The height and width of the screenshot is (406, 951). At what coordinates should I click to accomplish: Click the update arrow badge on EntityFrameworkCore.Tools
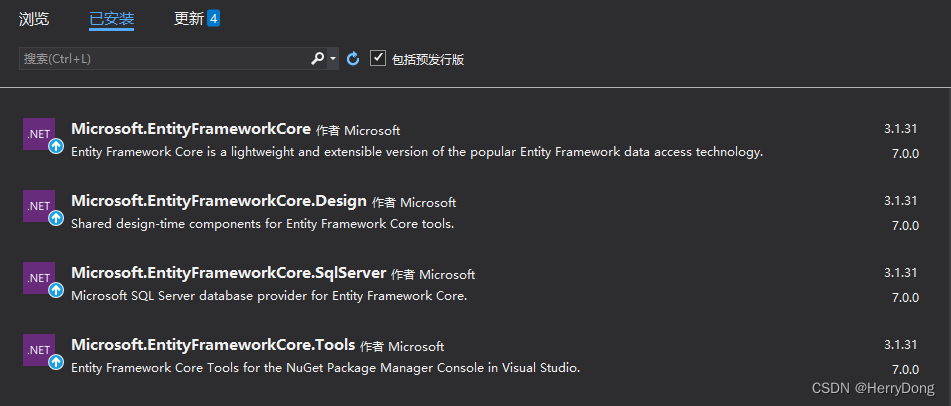[56, 362]
